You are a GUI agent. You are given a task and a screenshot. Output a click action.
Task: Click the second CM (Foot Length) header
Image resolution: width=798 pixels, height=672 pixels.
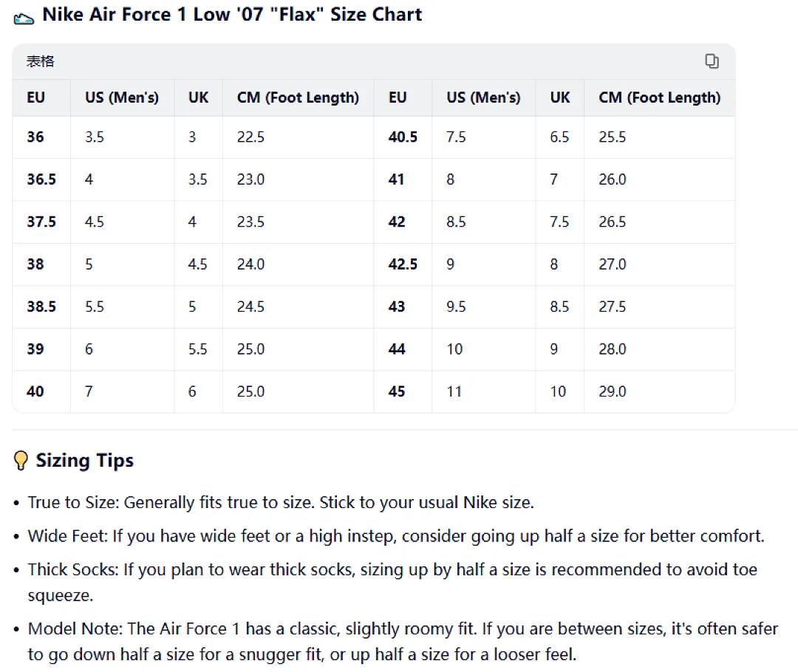(660, 97)
